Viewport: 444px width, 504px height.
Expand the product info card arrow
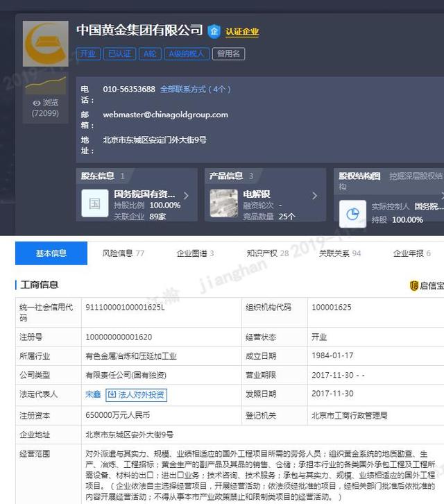pos(314,196)
